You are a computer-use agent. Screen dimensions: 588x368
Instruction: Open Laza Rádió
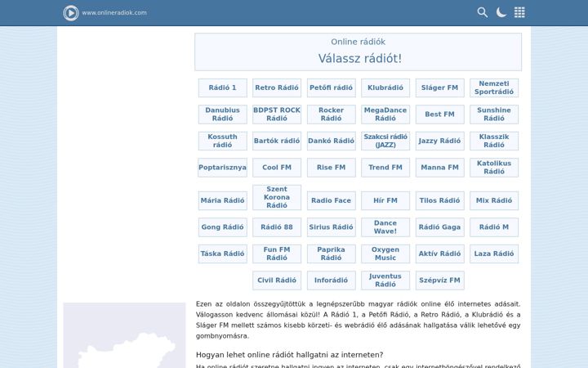[494, 254]
